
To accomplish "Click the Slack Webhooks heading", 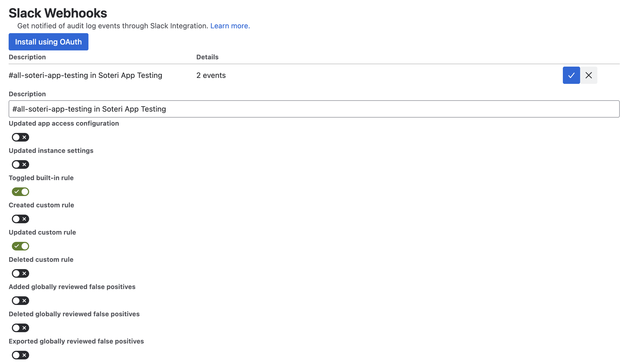I will click(x=58, y=13).
